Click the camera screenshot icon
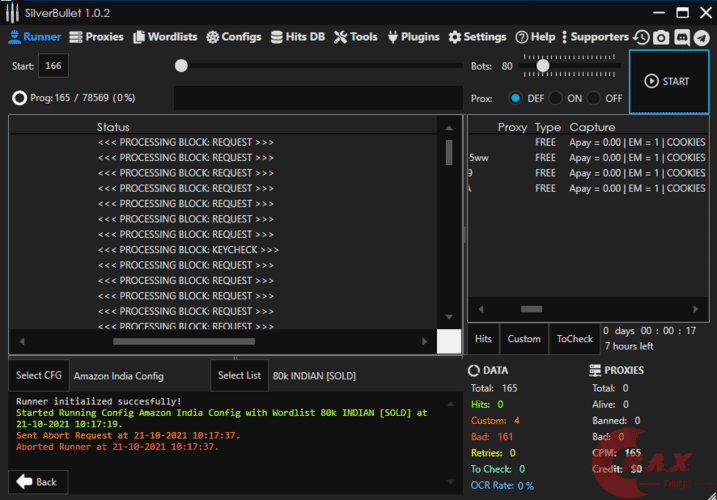Screen dimensions: 717x500 pos(661,37)
